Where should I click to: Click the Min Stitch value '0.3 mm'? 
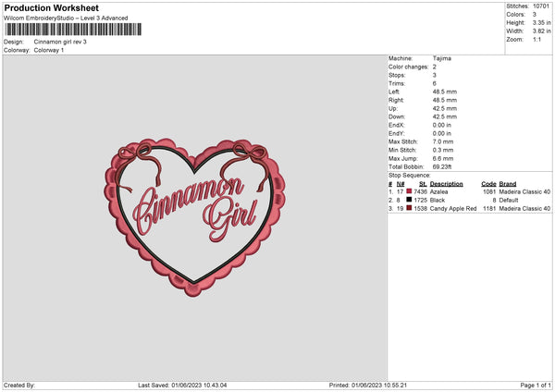(443, 150)
